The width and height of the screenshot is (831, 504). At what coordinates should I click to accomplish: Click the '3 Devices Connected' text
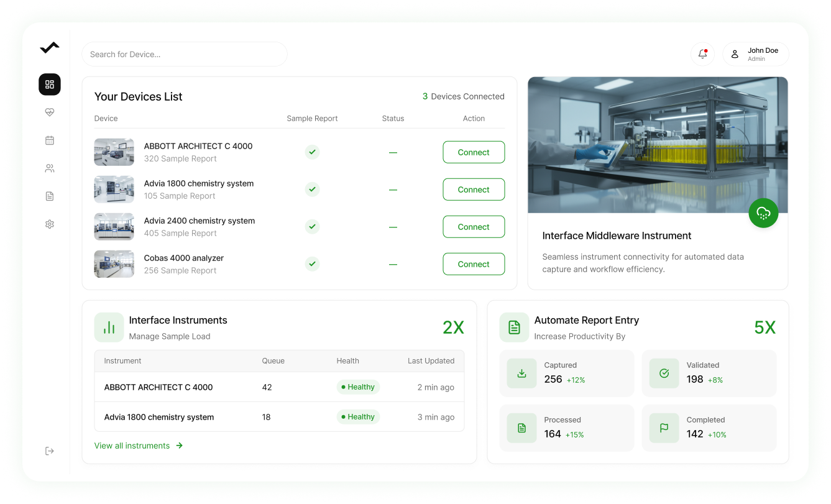(x=464, y=96)
